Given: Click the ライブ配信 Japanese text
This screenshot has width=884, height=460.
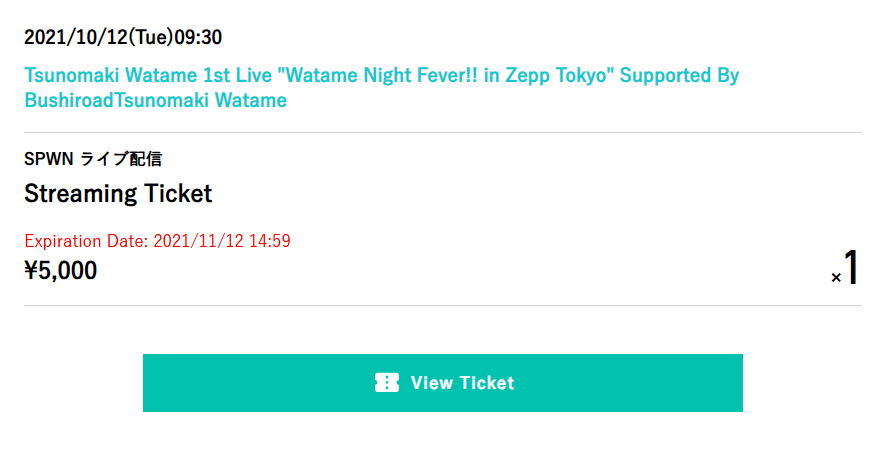Looking at the screenshot, I should pos(121,159).
